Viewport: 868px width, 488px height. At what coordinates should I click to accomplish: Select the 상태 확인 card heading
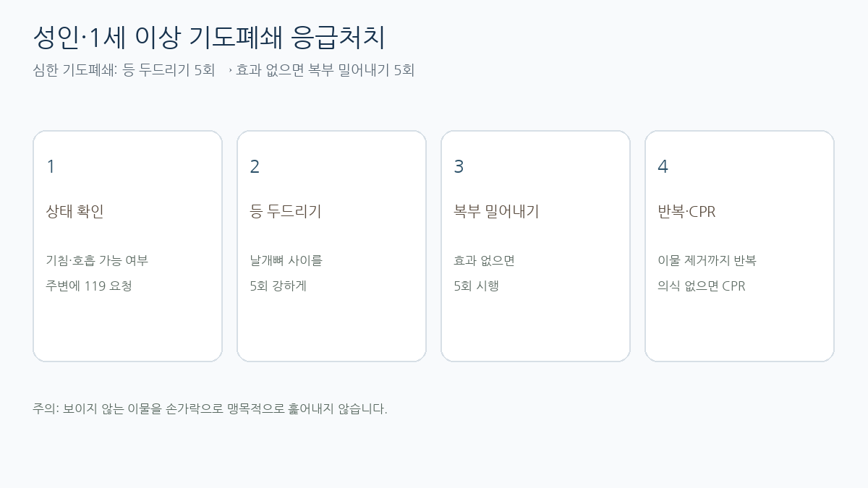75,212
